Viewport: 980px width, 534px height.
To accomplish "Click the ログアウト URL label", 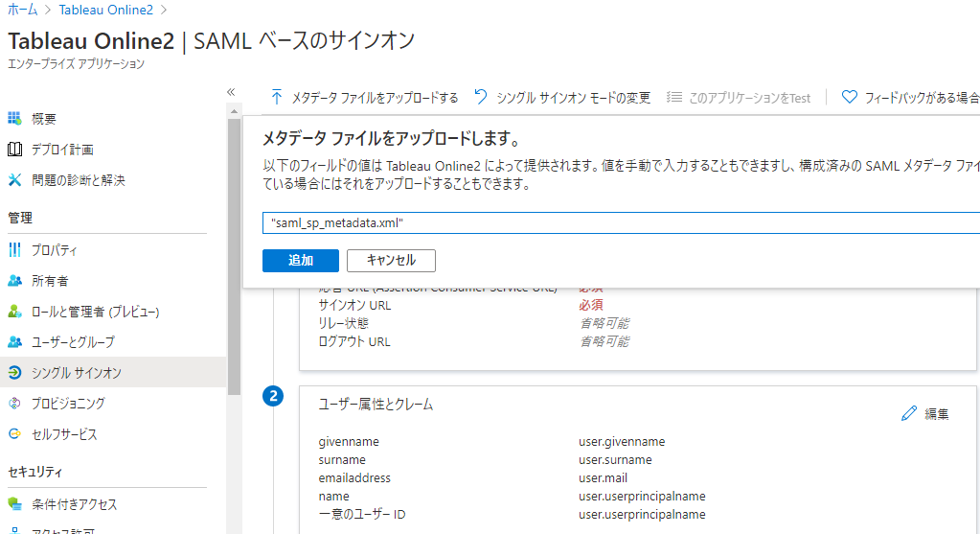I will [x=354, y=341].
